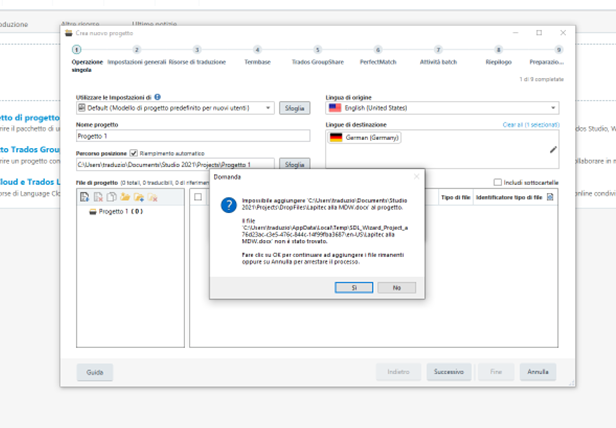The height and width of the screenshot is (428, 616).
Task: Click the add files icon in project files toolbar
Action: coord(84,197)
